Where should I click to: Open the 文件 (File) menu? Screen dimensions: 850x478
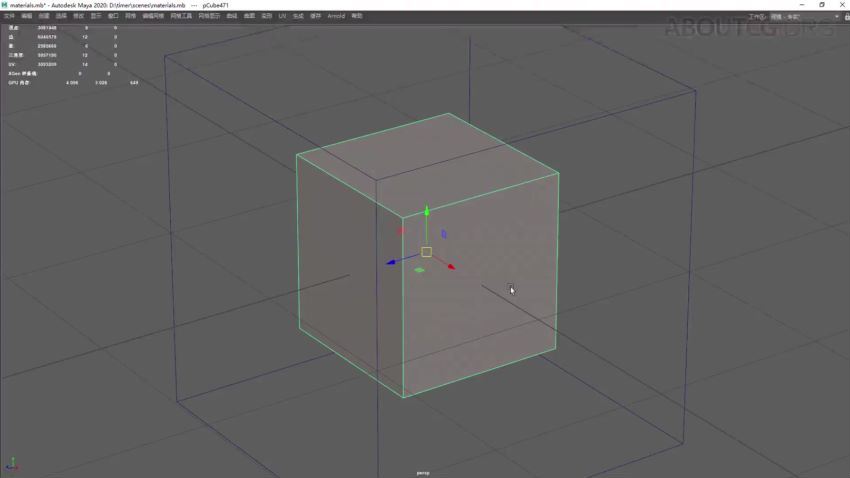[9, 16]
